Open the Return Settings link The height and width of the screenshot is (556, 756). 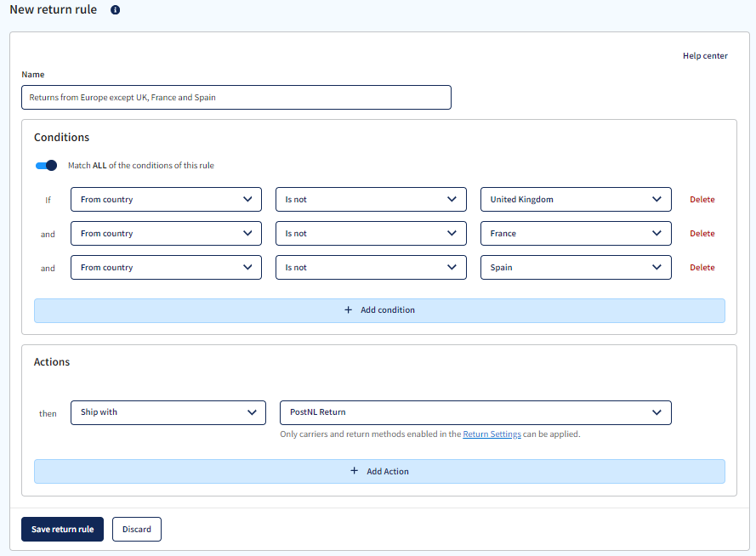click(492, 434)
